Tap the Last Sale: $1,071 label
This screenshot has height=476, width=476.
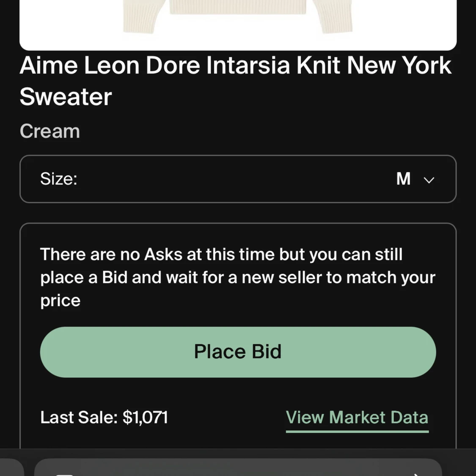(x=104, y=418)
